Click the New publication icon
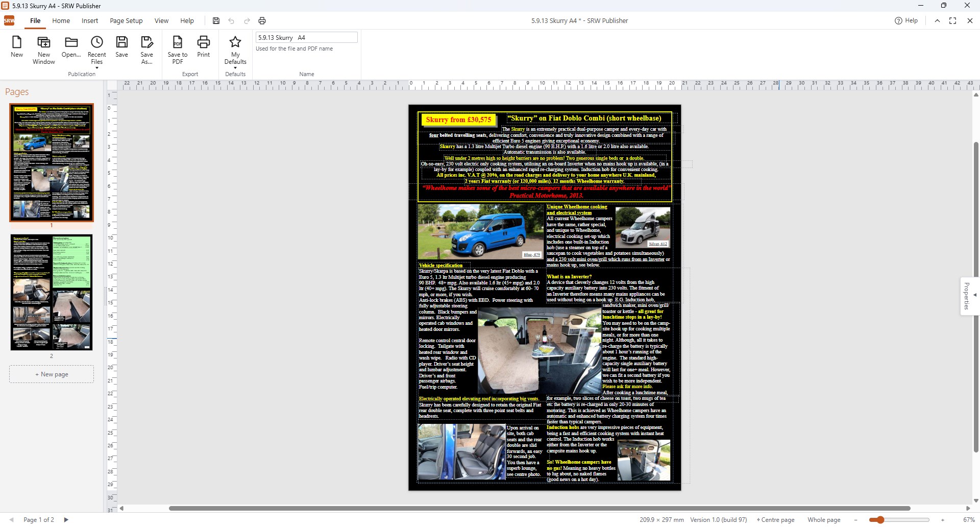The image size is (980, 527). pyautogui.click(x=17, y=47)
